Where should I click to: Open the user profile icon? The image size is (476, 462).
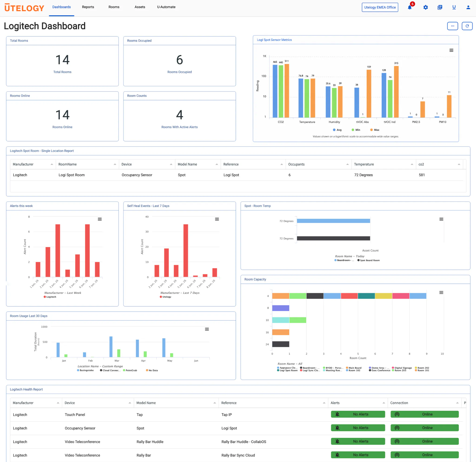pos(468,7)
